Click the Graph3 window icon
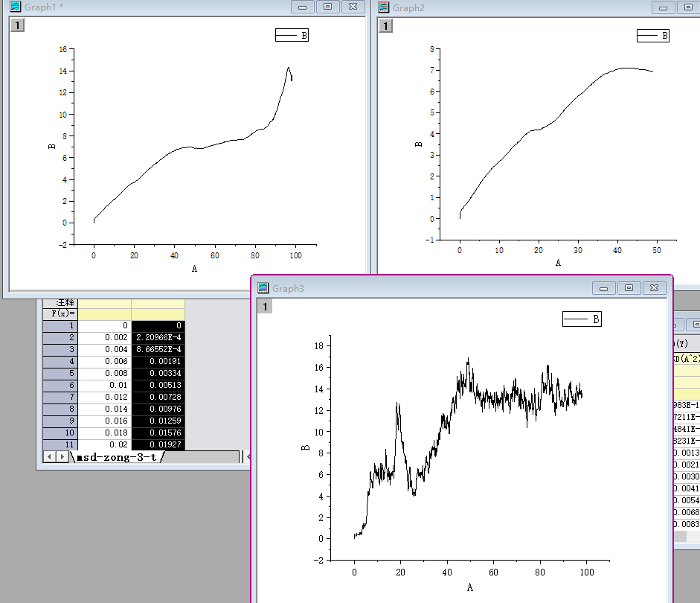700x603 pixels. 263,287
